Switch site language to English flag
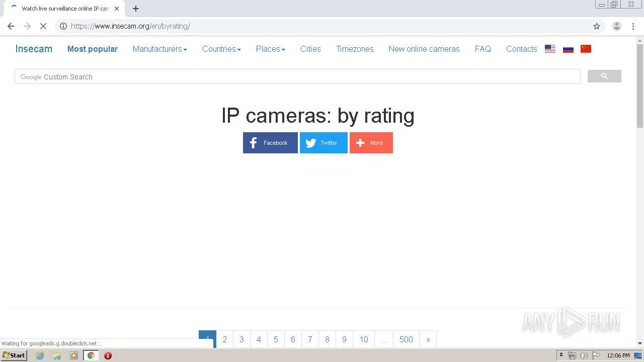The height and width of the screenshot is (362, 644). point(550,49)
